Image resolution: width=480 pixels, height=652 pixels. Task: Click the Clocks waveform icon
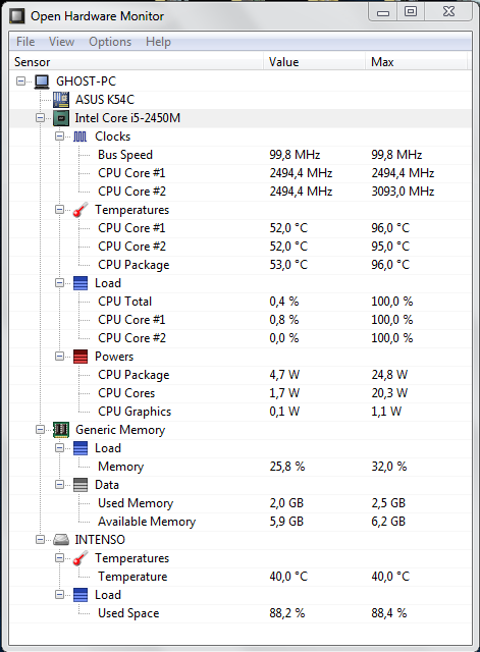coord(80,136)
